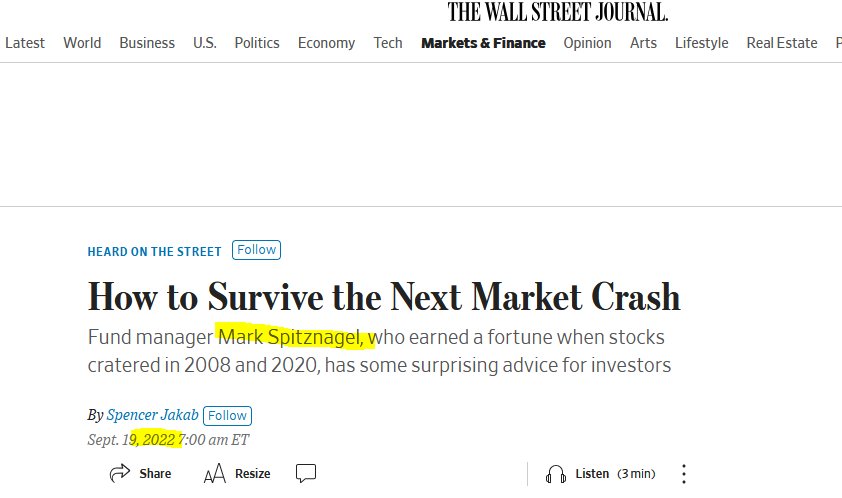
Task: Open the Business menu item
Action: coord(147,43)
